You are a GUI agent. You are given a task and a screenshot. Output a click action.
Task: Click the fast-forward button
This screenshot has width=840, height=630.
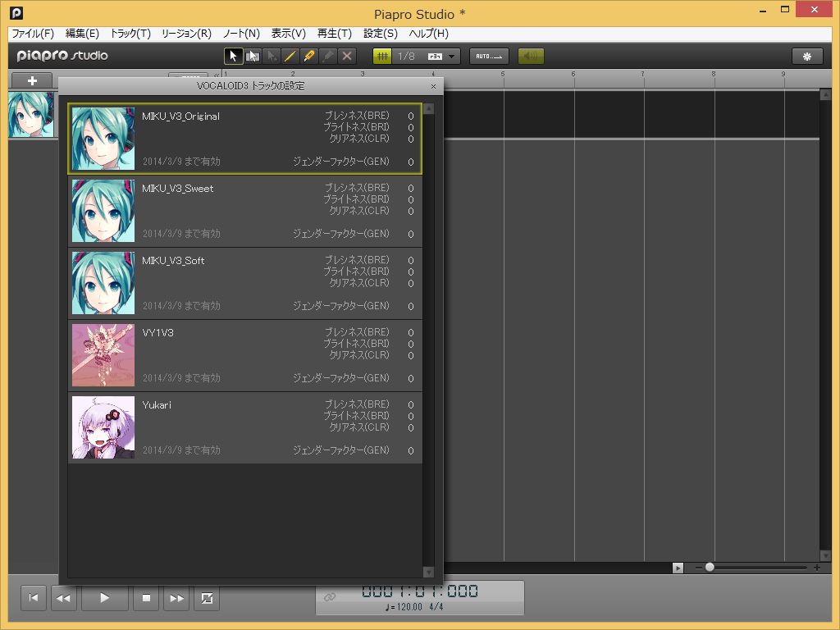point(177,598)
